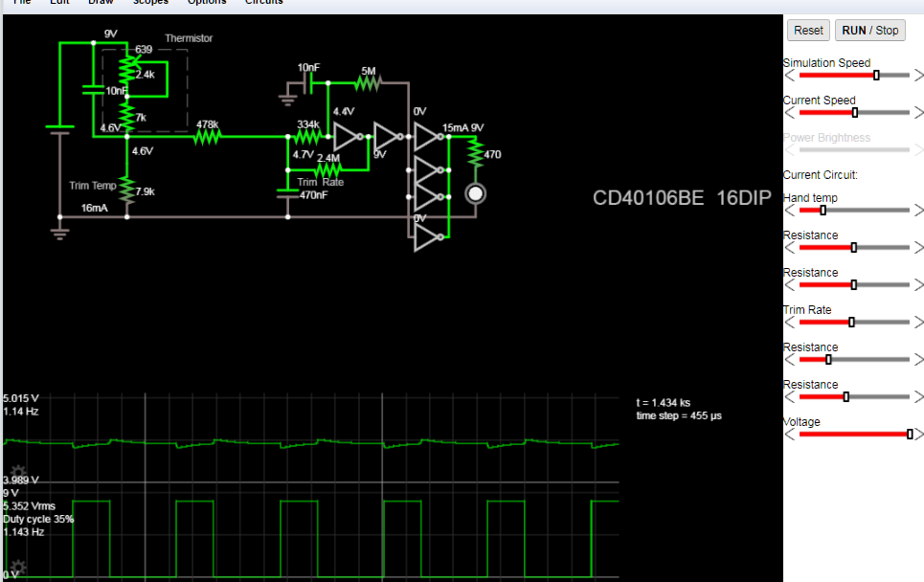Adjust the Resistance slider just above Trim Rate

(x=854, y=285)
